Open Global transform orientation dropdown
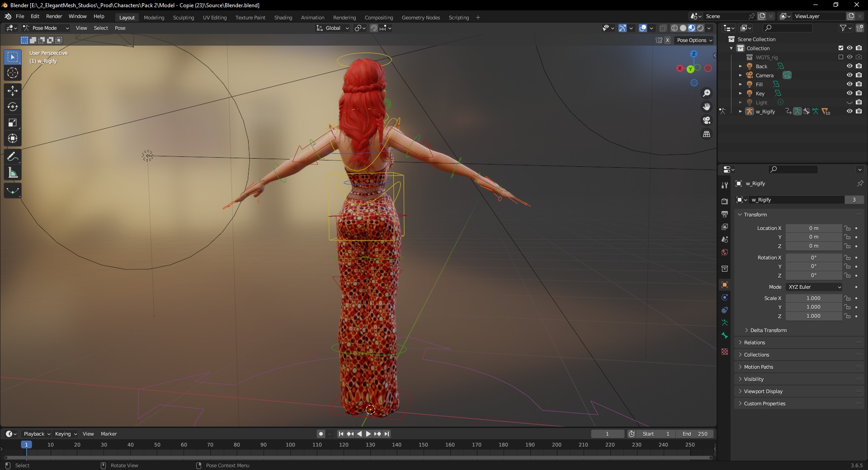This screenshot has width=868, height=470. tap(333, 28)
